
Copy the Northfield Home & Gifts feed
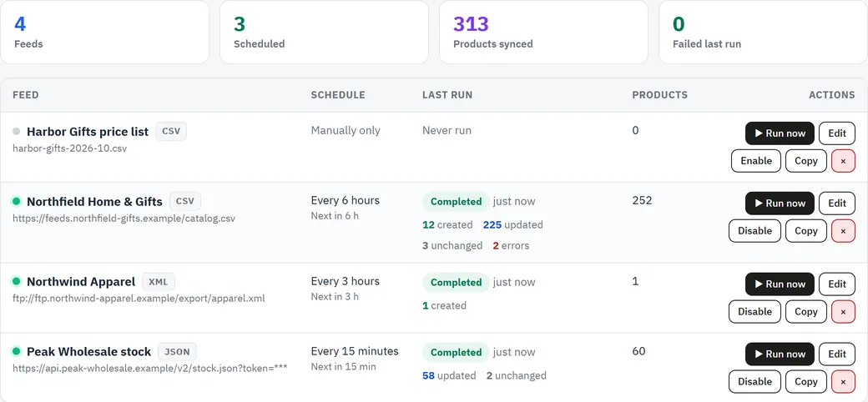806,230
